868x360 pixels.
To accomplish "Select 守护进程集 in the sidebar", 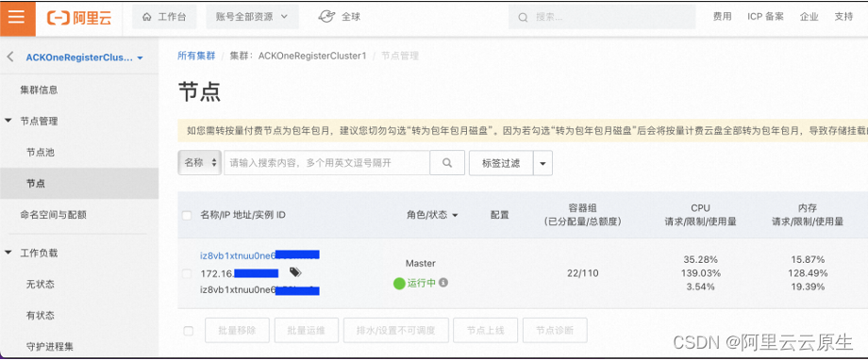I will [x=49, y=347].
